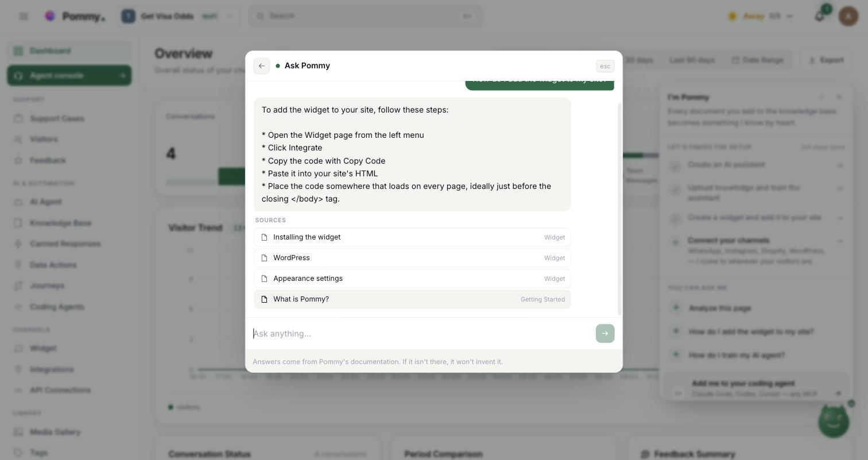The width and height of the screenshot is (868, 460).
Task: Open the Date Range picker
Action: pyautogui.click(x=757, y=60)
